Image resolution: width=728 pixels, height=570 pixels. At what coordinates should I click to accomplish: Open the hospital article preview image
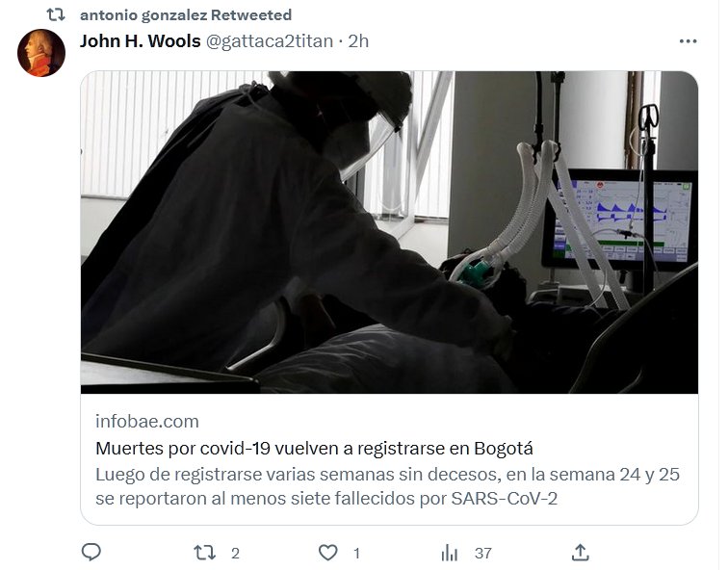(389, 232)
